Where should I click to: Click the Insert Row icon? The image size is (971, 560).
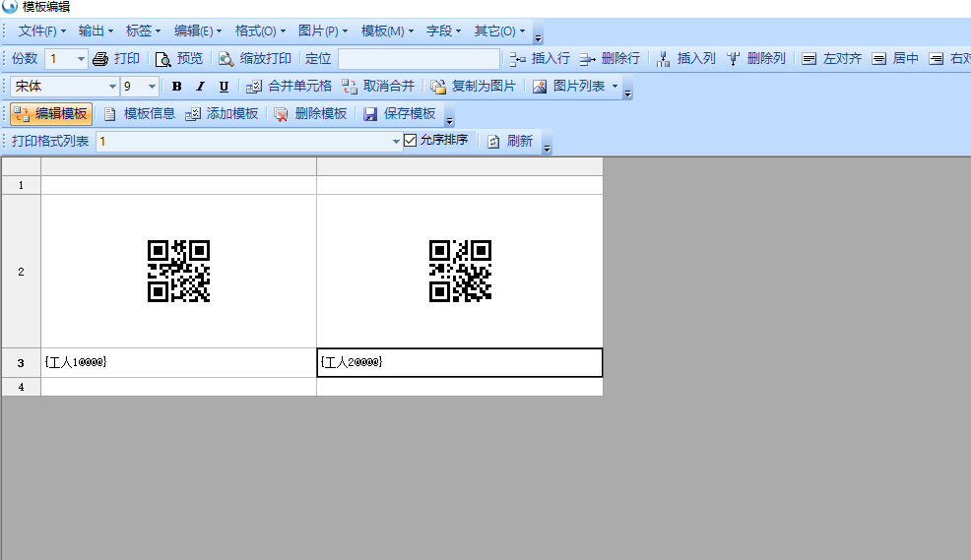pos(518,59)
